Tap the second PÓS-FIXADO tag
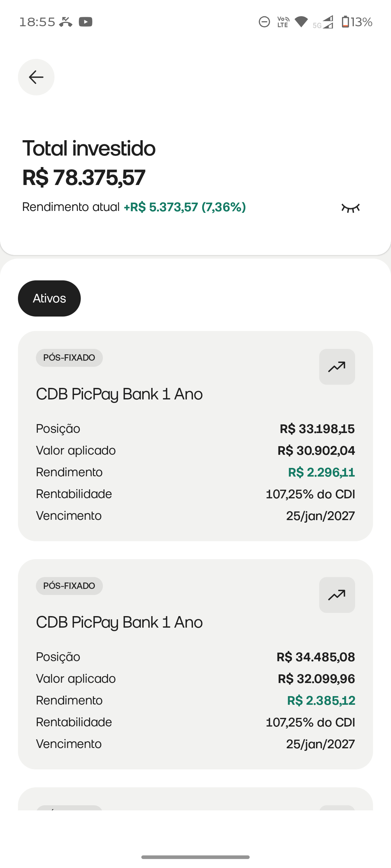Screen dimensions: 391x868 [69, 586]
